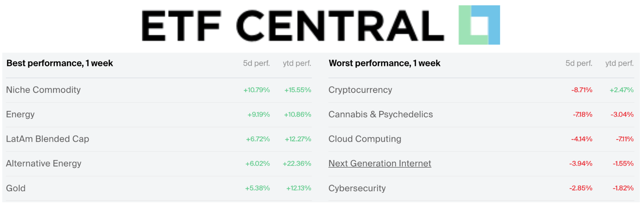Open the Cryptocurrency category

click(360, 90)
